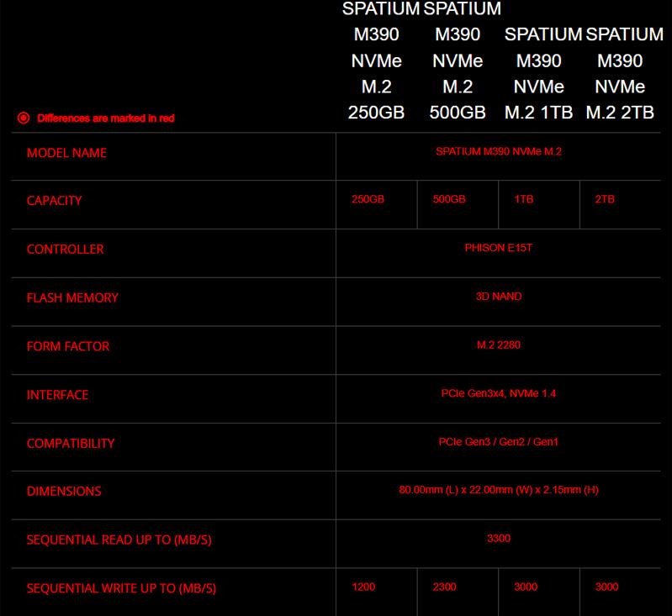Click the PCIe Gen3 / Gen2 / Gen1 compatibility value
This screenshot has height=616, width=672.
[x=498, y=442]
